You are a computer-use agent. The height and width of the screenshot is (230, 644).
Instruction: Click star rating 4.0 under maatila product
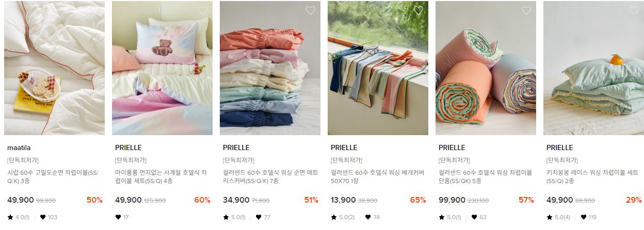click(19, 217)
